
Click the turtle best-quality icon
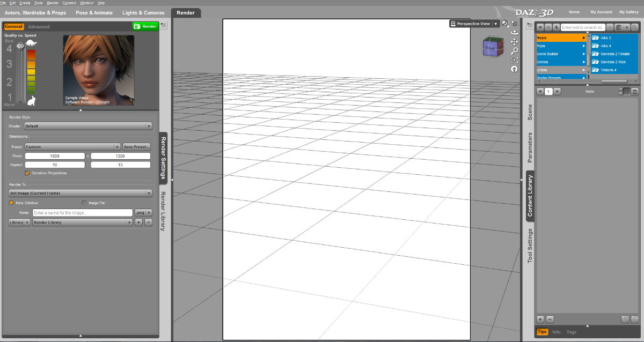point(31,43)
